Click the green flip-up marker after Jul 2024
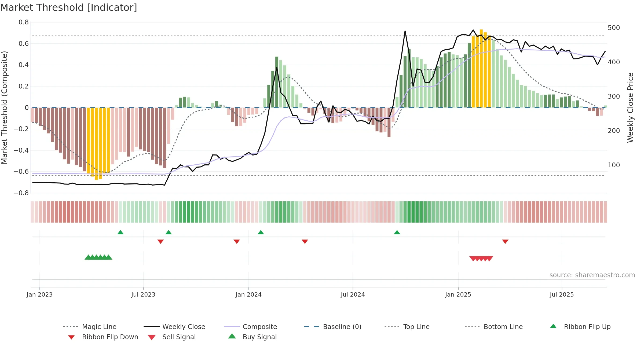The height and width of the screenshot is (362, 644). 397,232
